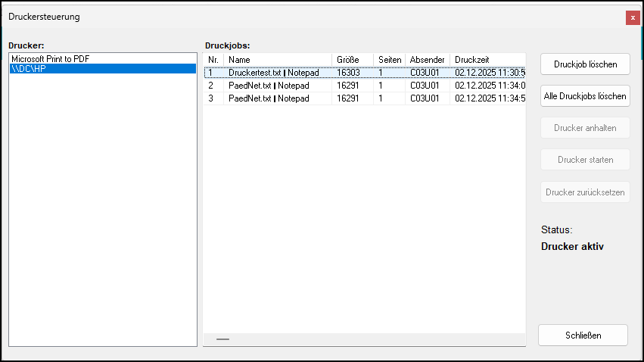Click the Druckzeit column header
The image size is (644, 362).
tap(487, 60)
